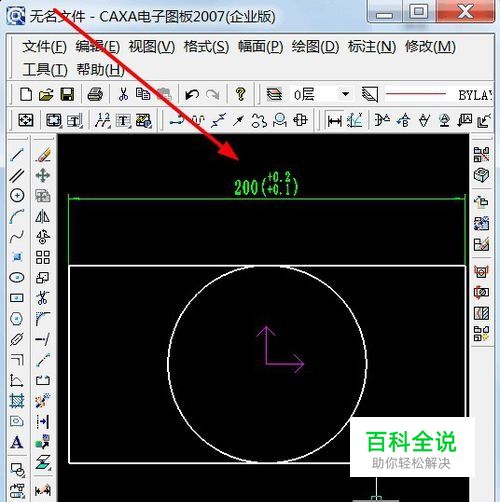
Task: Open Help with the question mark icon
Action: point(240,95)
